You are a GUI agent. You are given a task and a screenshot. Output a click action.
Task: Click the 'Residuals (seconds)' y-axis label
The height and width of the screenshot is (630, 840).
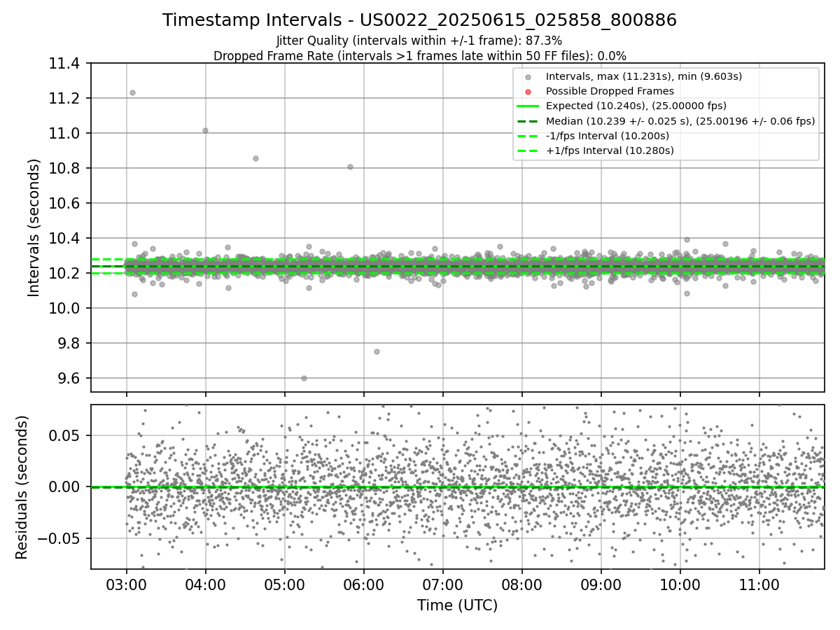click(22, 487)
